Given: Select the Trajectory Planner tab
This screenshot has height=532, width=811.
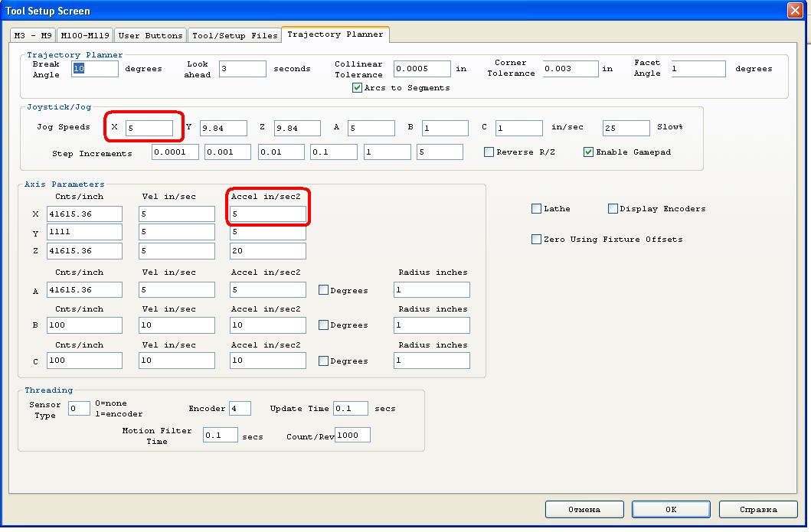Looking at the screenshot, I should 335,34.
